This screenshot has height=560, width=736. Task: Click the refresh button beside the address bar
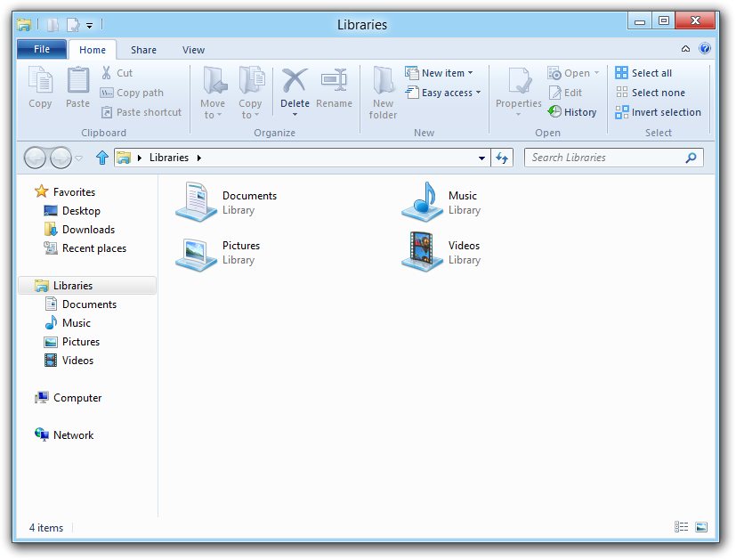[502, 158]
